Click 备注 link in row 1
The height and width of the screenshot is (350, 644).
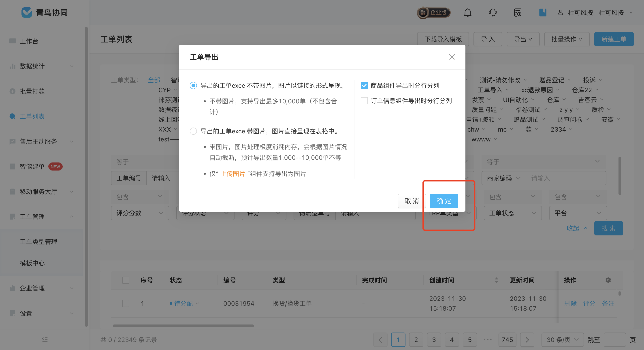(608, 303)
